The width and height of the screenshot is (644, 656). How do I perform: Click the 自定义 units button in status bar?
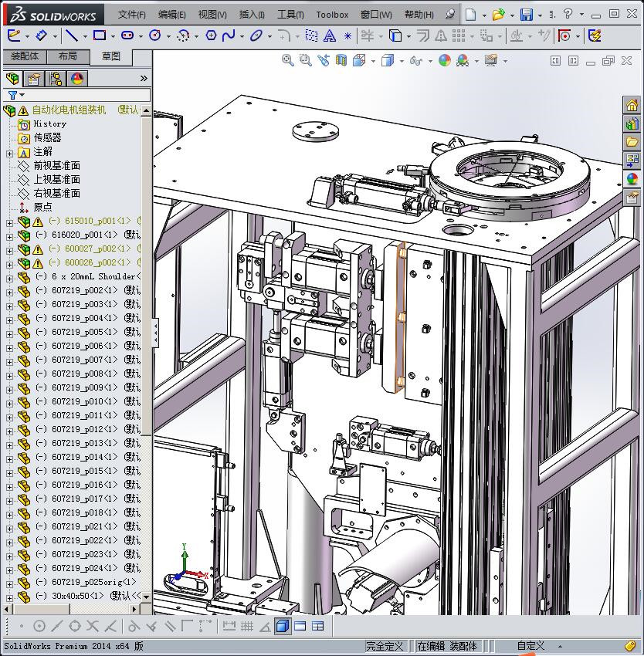pyautogui.click(x=530, y=646)
